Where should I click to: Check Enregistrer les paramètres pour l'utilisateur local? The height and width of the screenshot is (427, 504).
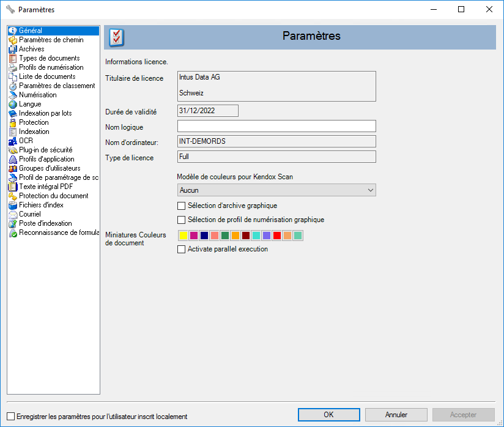[10, 416]
